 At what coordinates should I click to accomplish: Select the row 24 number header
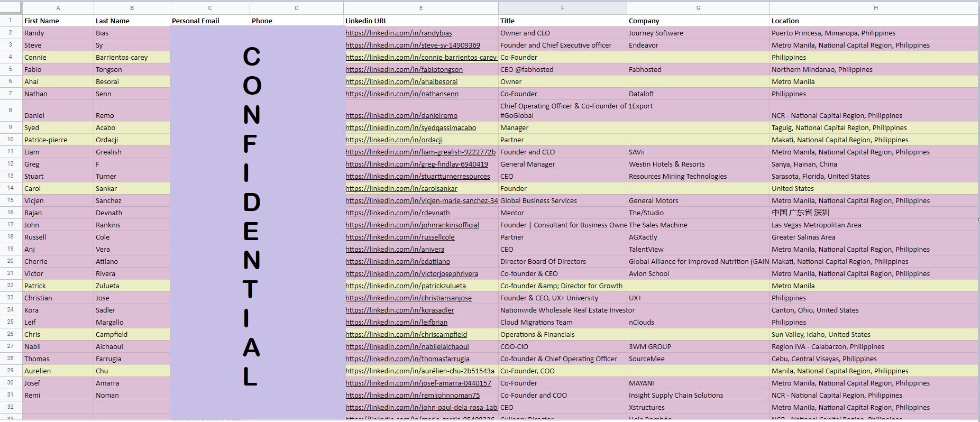tap(11, 310)
